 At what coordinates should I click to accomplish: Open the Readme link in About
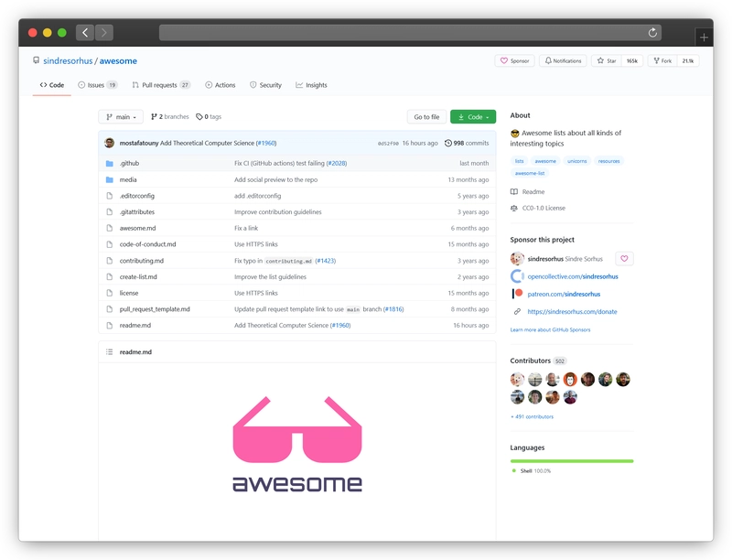coord(528,191)
